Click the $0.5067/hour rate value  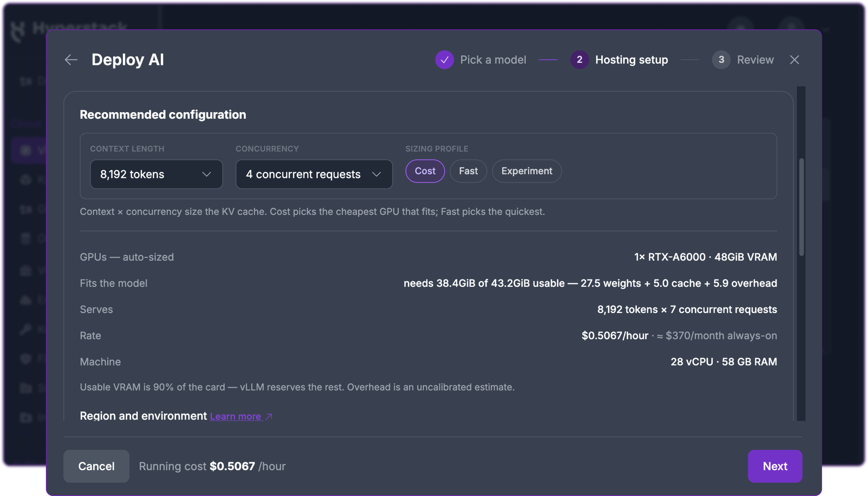[x=615, y=336]
